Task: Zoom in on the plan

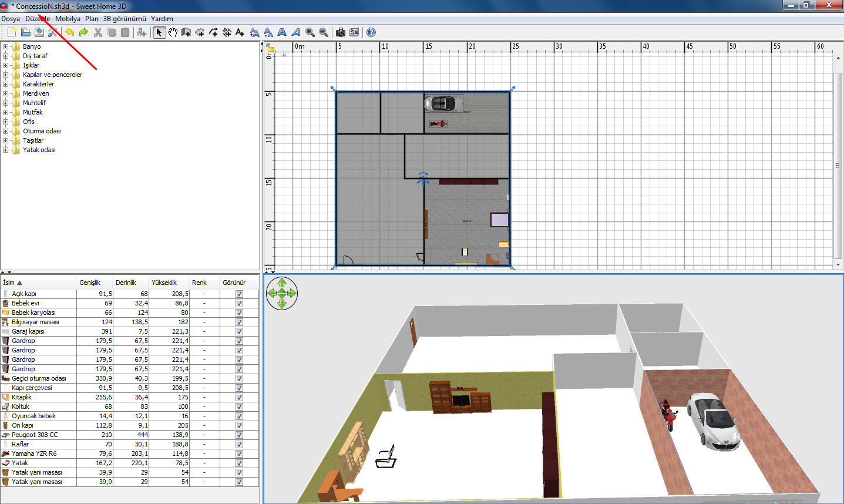Action: point(310,32)
